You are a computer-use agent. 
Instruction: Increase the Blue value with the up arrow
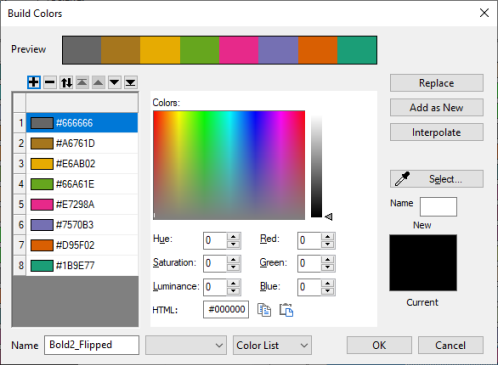pyautogui.click(x=328, y=283)
